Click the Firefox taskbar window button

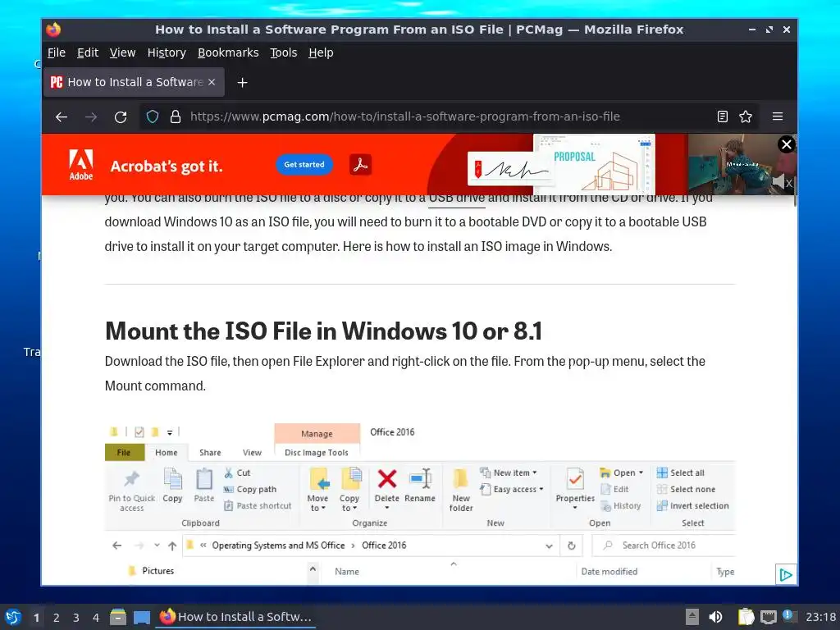tap(235, 617)
